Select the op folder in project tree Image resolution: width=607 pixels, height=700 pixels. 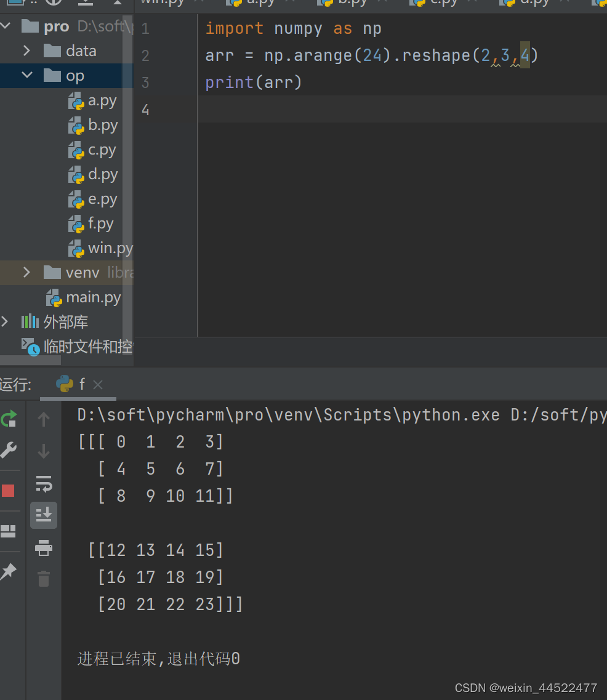(x=66, y=76)
